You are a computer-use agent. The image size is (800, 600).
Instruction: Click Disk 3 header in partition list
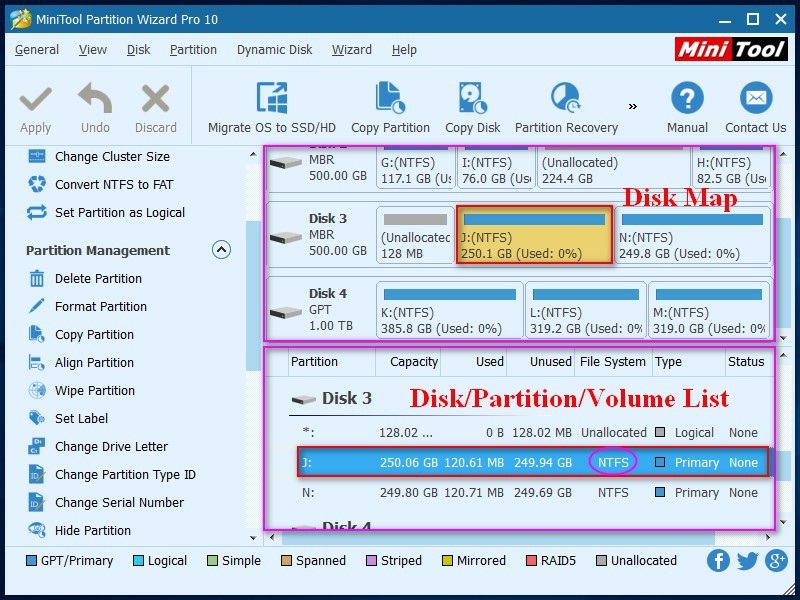[332, 398]
